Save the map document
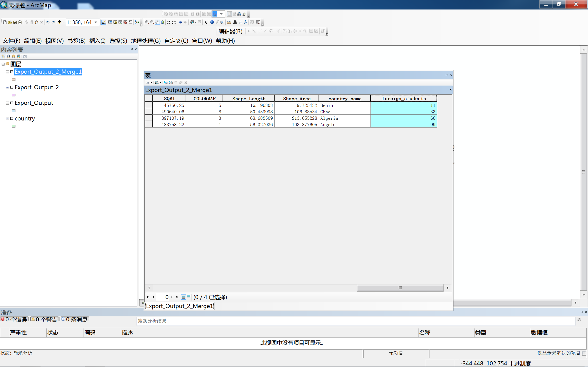 pyautogui.click(x=15, y=22)
